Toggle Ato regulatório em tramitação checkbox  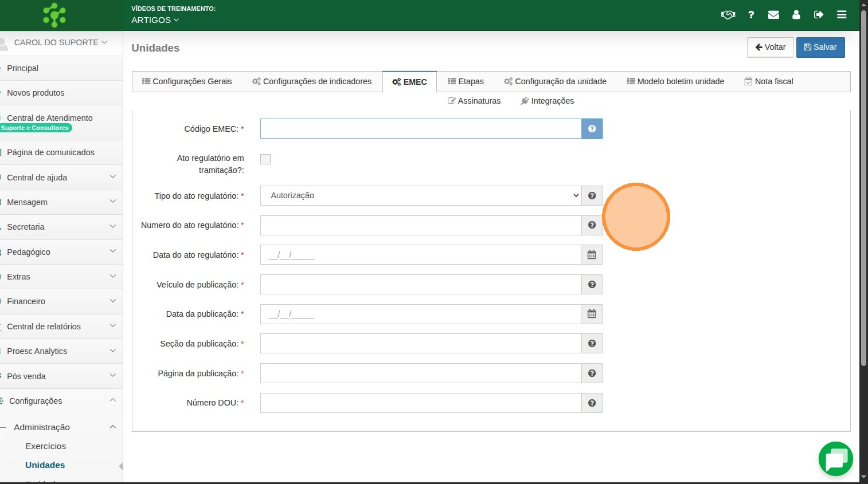click(x=265, y=159)
